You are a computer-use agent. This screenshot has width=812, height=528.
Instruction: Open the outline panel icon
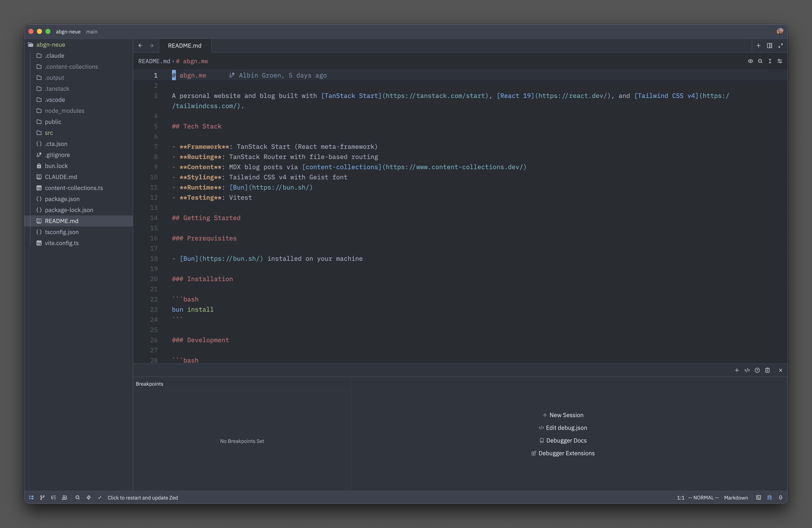tap(54, 498)
